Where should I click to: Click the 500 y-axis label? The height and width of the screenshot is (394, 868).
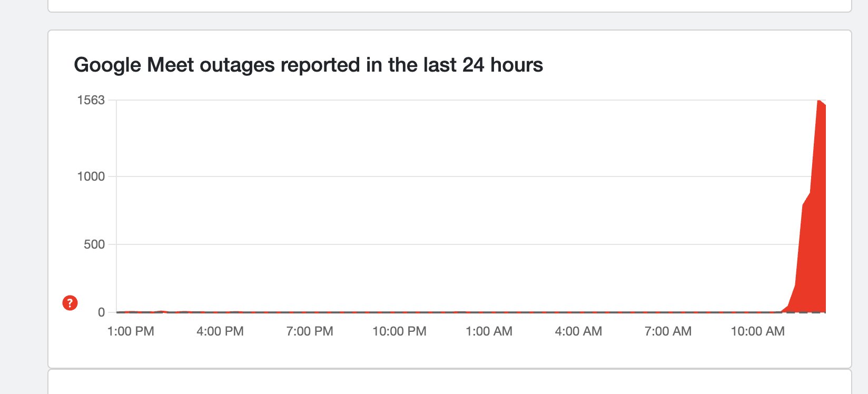point(94,244)
